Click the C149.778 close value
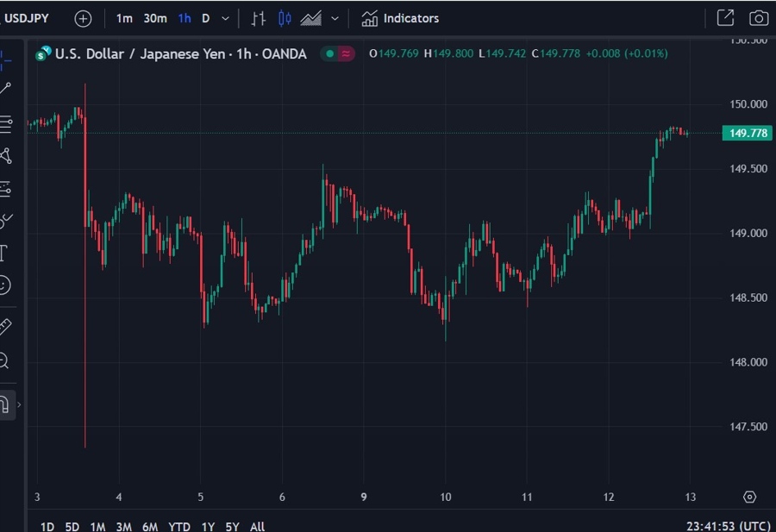The height and width of the screenshot is (532, 776). coord(556,53)
